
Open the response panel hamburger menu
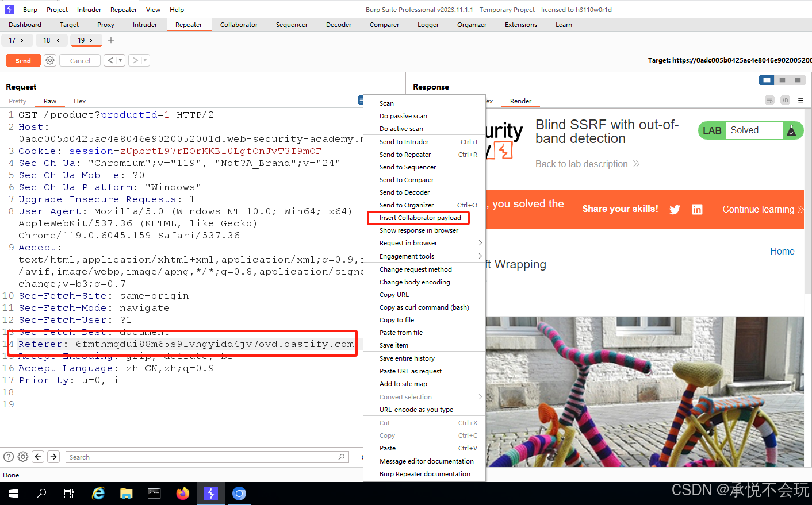pyautogui.click(x=800, y=100)
